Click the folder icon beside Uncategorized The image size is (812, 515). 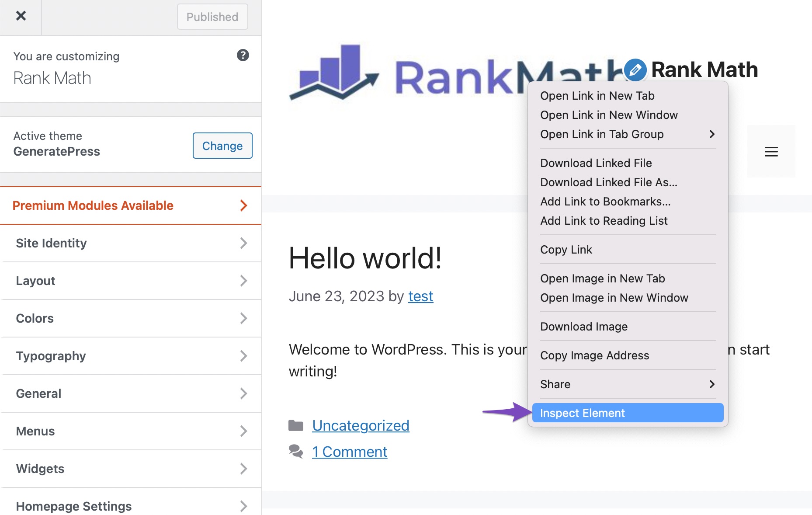pyautogui.click(x=296, y=425)
